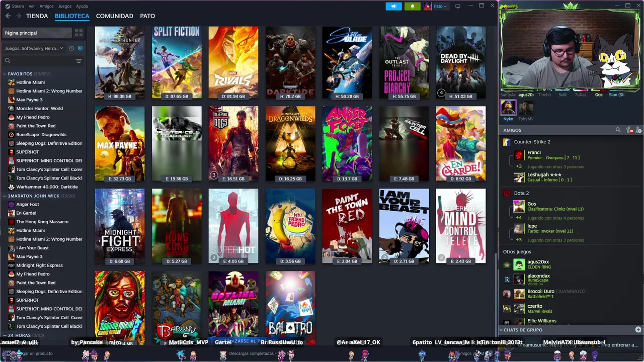Go forward with the right arrow icon
This screenshot has width=644, height=362.
(x=19, y=16)
